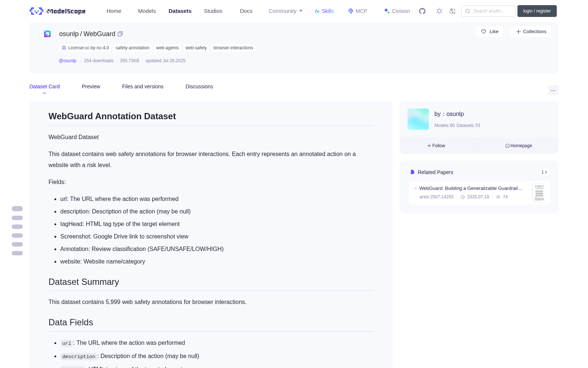Add dataset to Collections
This screenshot has height=368, width=588.
click(531, 32)
